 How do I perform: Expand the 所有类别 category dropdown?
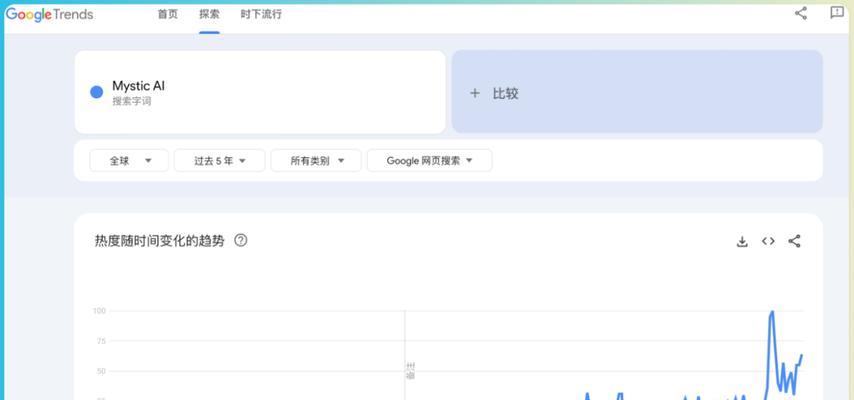(316, 161)
